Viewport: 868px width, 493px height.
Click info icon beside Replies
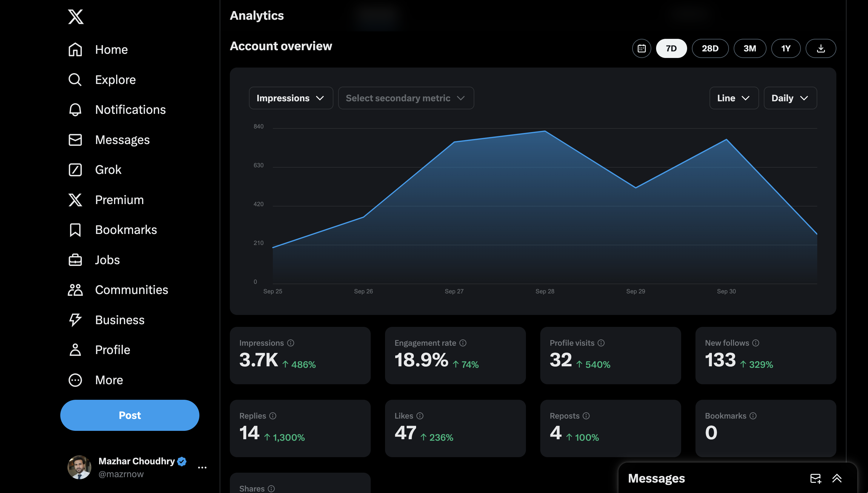click(x=273, y=416)
